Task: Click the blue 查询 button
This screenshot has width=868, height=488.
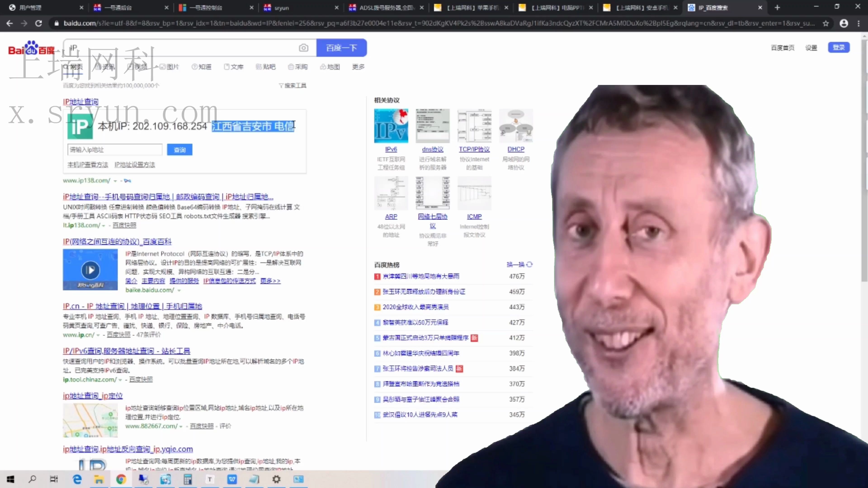Action: [x=180, y=150]
